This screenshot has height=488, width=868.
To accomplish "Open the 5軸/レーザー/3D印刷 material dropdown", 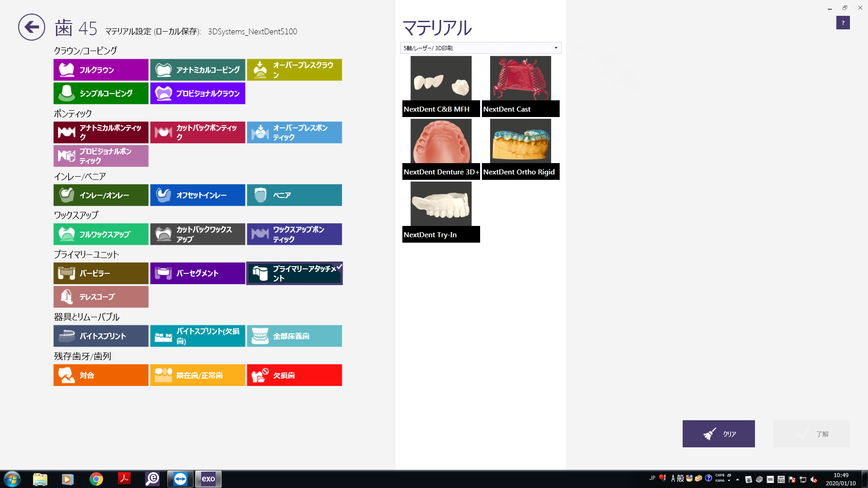I will 481,48.
